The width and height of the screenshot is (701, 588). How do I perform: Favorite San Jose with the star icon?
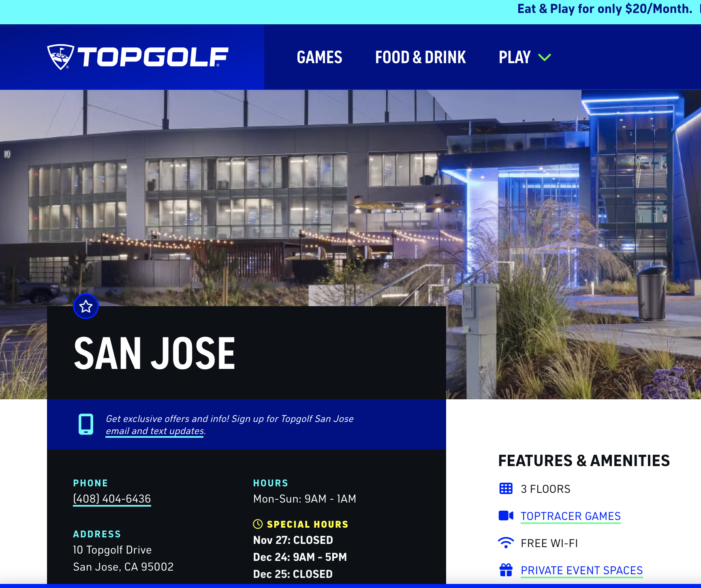86,306
